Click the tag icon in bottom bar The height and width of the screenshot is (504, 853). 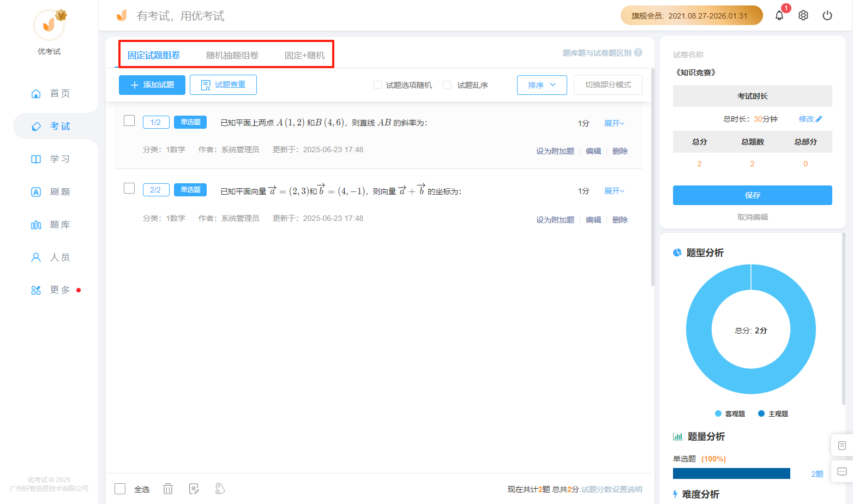coord(220,489)
